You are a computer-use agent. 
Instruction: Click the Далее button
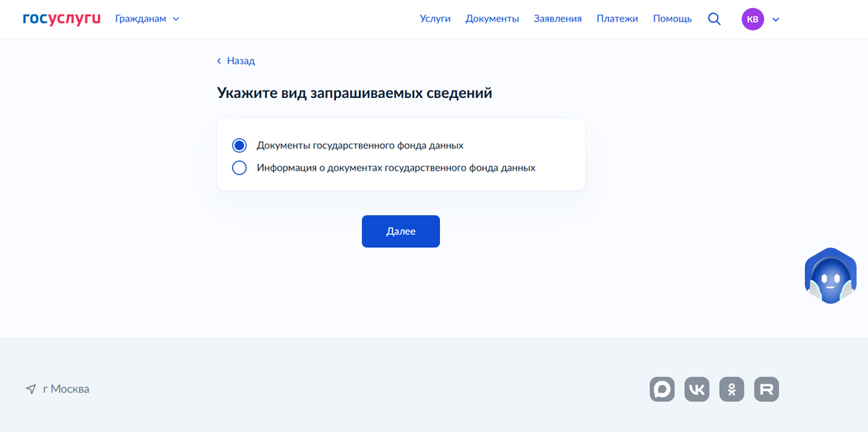[x=401, y=232]
